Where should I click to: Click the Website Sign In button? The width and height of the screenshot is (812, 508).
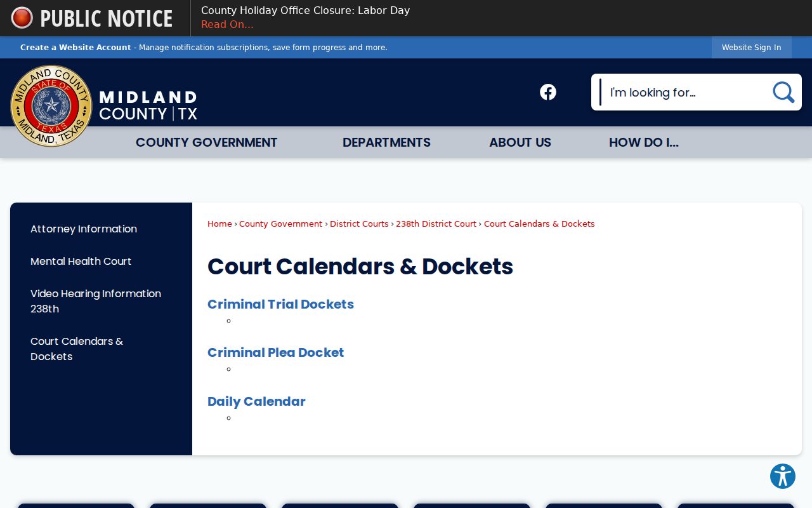752,48
